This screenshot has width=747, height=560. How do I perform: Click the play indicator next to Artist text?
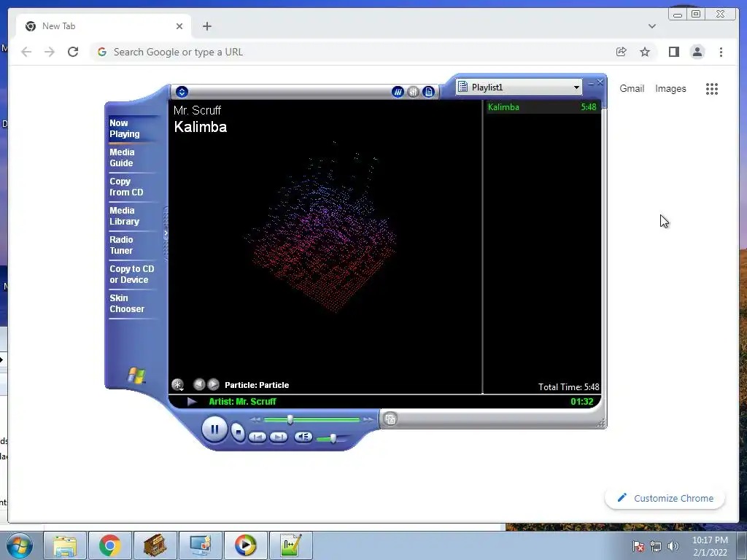192,402
